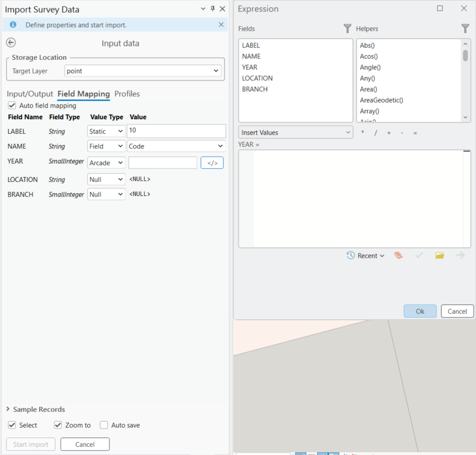Viewport: 476px width, 455px height.
Task: Export expression with the green arrow icon
Action: (461, 255)
